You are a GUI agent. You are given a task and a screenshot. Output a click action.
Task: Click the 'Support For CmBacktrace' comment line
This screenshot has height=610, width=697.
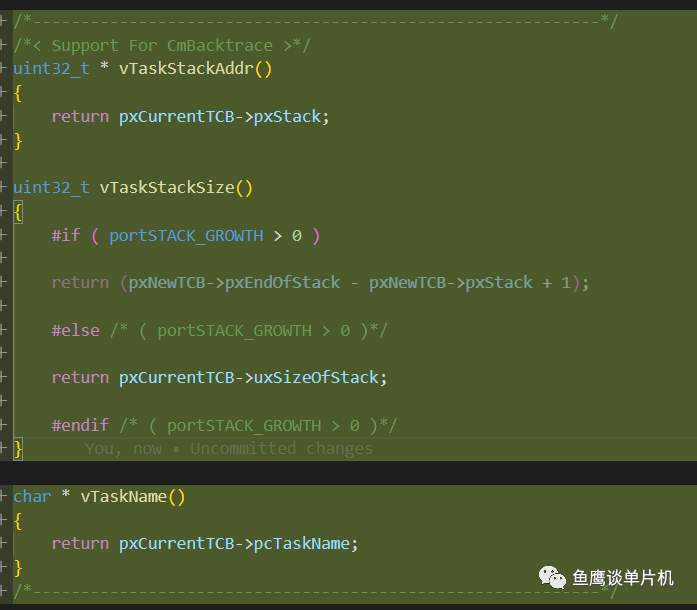point(162,45)
